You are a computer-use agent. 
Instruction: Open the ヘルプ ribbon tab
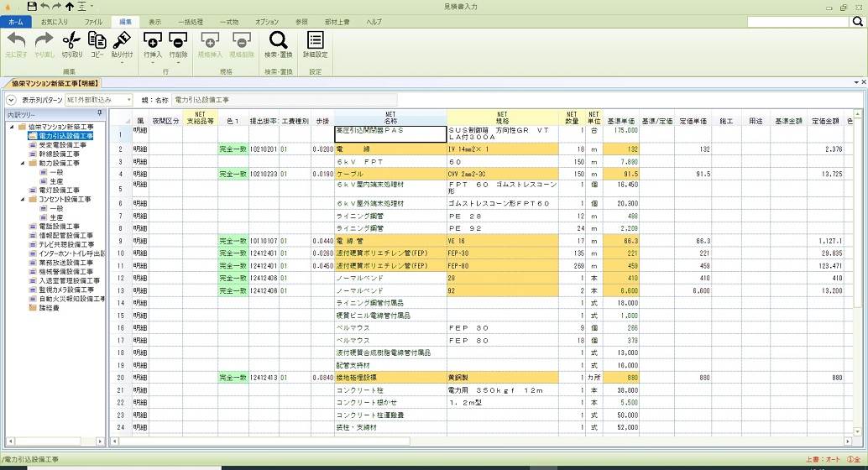(x=374, y=22)
